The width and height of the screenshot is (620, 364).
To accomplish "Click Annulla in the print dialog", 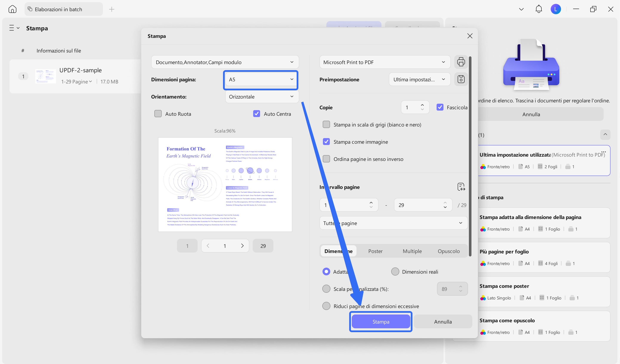I will click(443, 321).
